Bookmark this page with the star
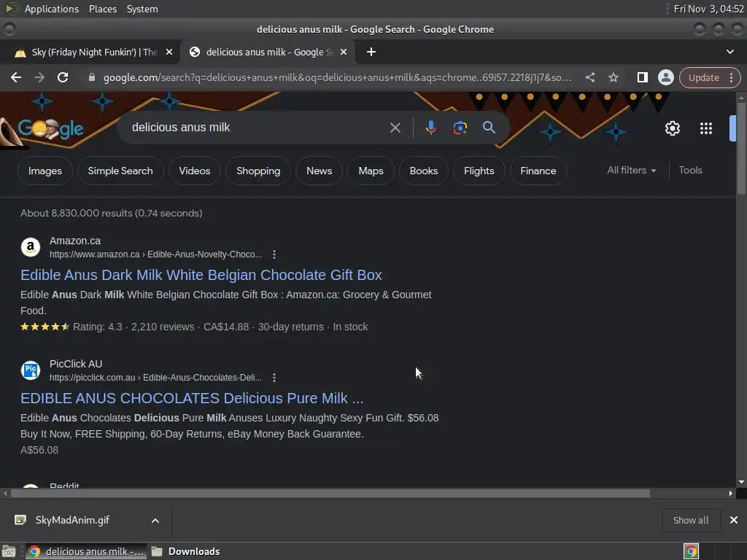 (614, 77)
